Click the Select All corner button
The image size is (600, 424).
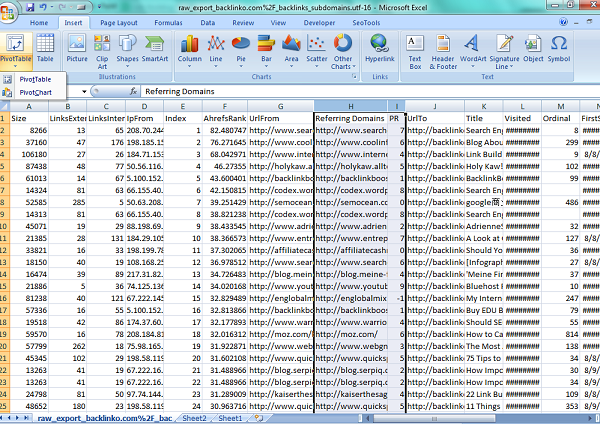click(x=5, y=106)
